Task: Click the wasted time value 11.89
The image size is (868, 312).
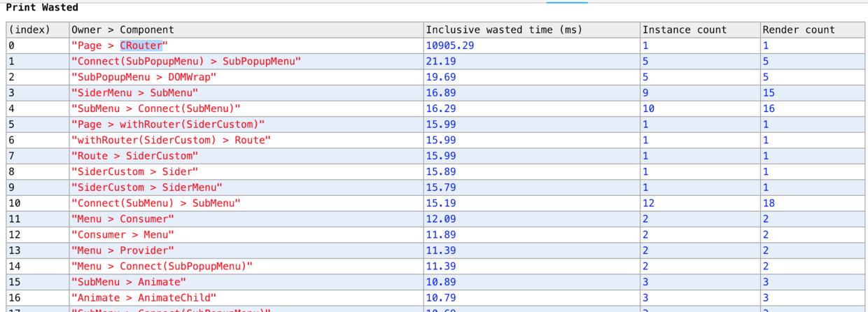Action: tap(441, 234)
